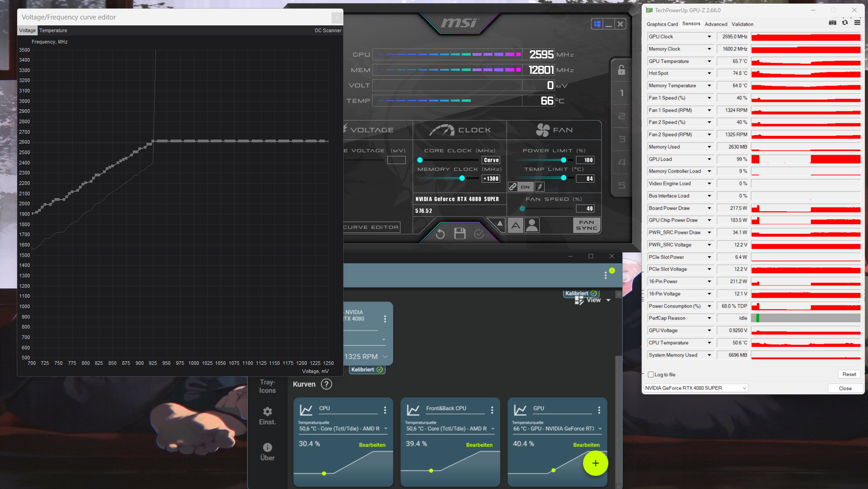
Task: Click the fan speed 40 input field
Action: point(585,208)
